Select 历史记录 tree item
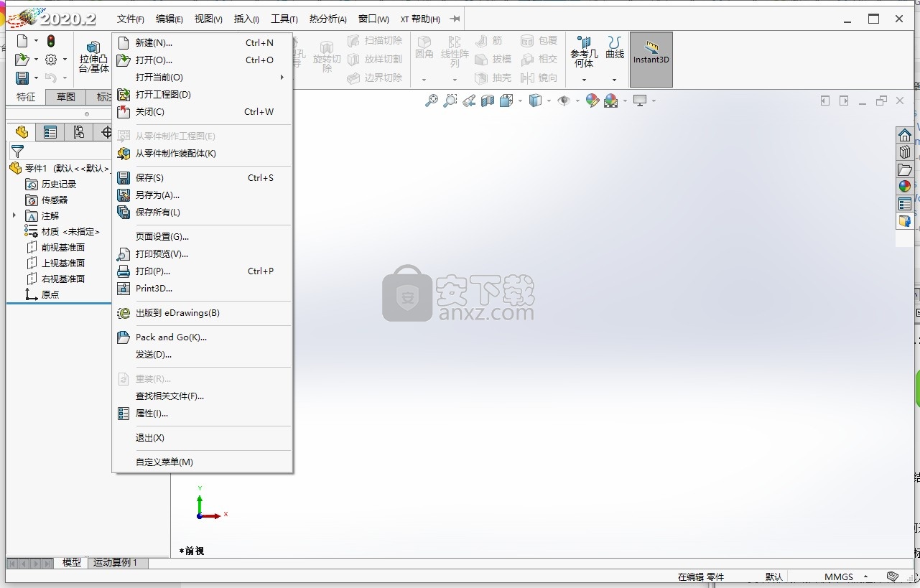The height and width of the screenshot is (588, 920). point(51,185)
